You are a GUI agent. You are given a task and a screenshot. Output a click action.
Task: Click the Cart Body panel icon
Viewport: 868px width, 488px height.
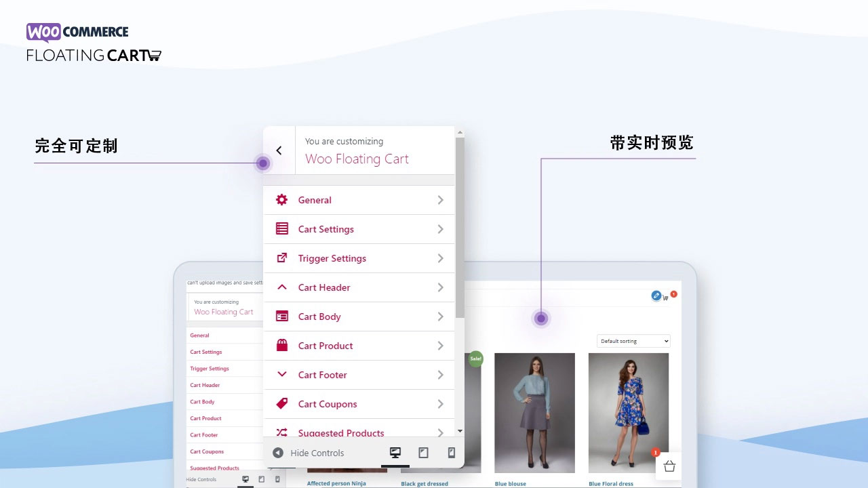coord(282,317)
